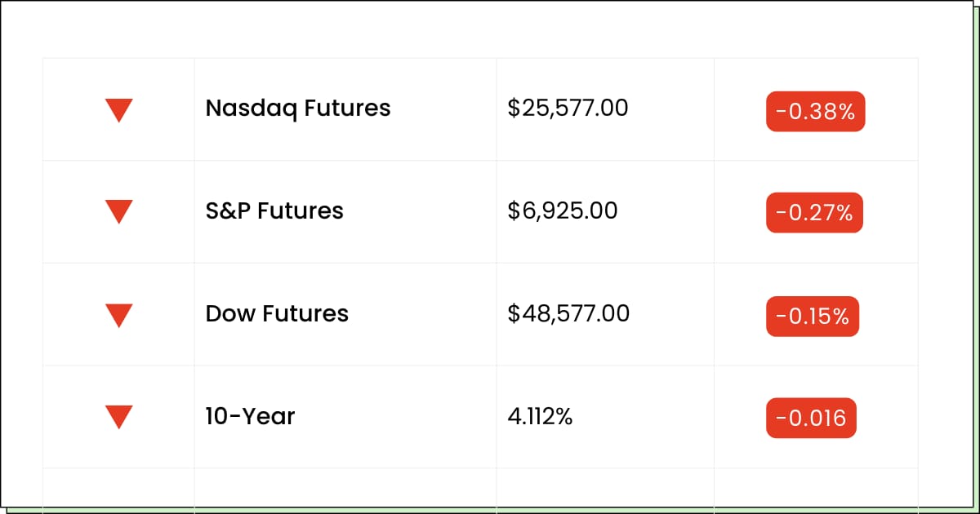Click the red down arrow beside S&P Futures
Viewport: 980px width, 514px height.
119,212
